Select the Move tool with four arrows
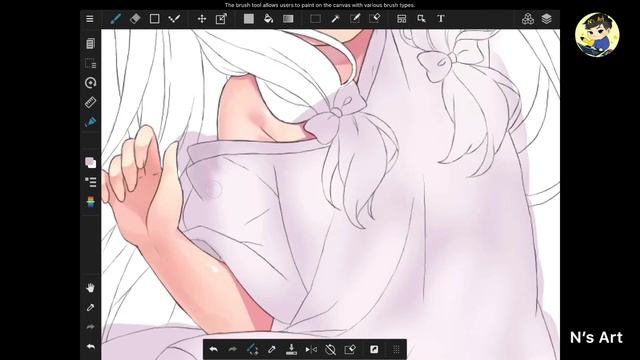This screenshot has width=640, height=360. [202, 19]
